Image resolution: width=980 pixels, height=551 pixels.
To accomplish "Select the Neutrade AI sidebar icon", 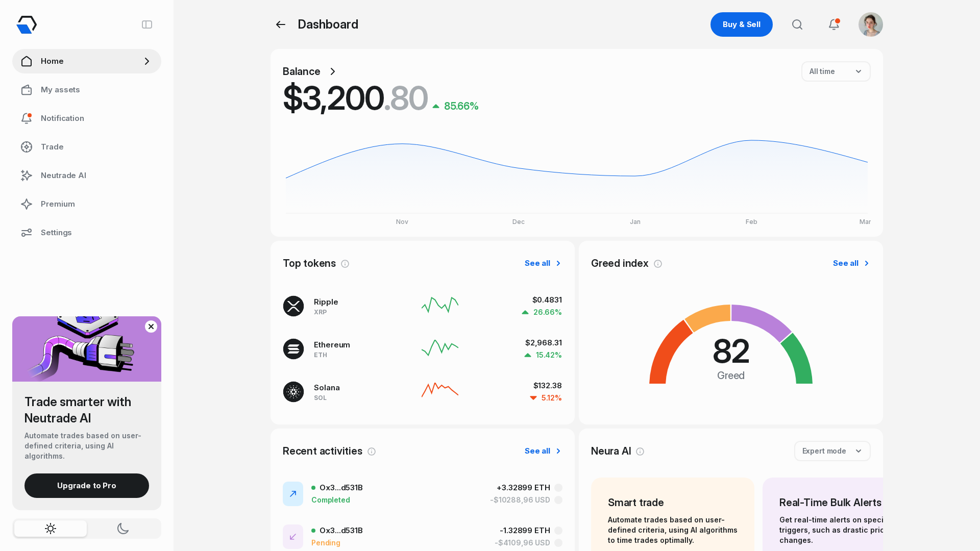I will (x=26, y=176).
